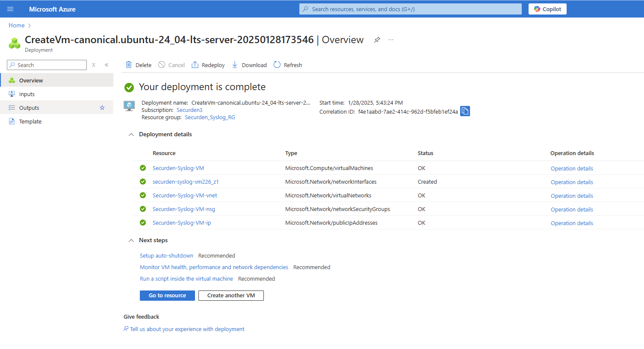Click Create another VM button

(231, 296)
